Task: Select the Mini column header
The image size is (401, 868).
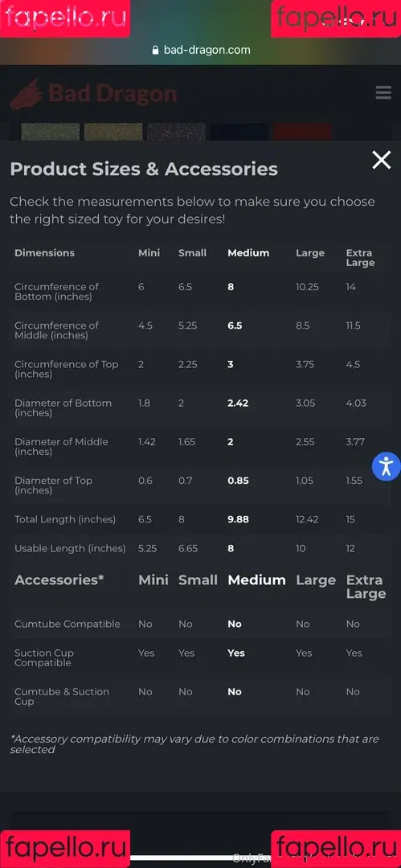Action: 149,253
